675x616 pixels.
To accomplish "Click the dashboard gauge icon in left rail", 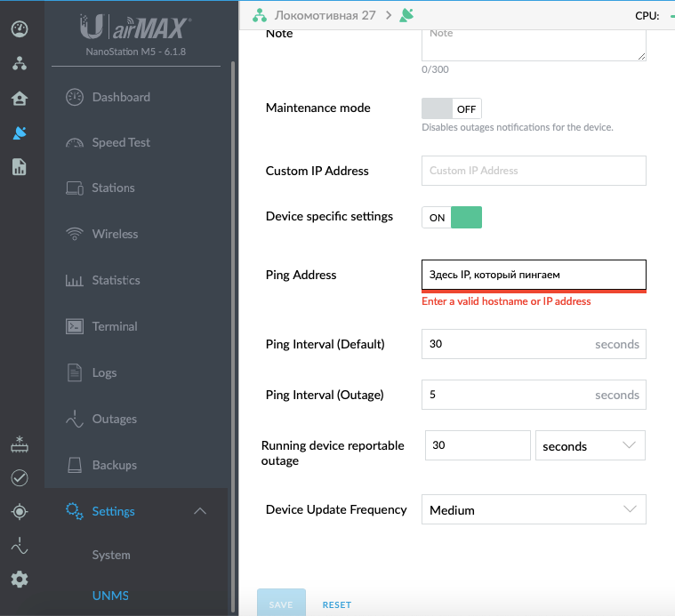I will point(20,29).
